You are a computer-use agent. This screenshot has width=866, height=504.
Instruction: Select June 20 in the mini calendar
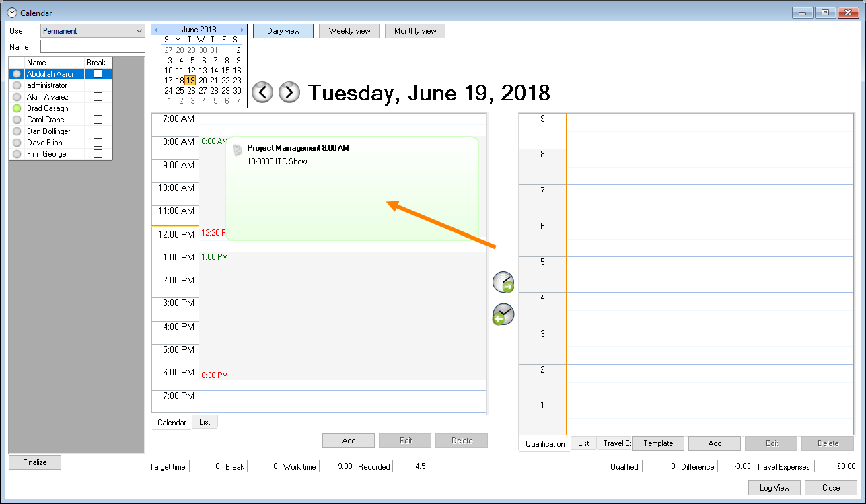[x=203, y=80]
